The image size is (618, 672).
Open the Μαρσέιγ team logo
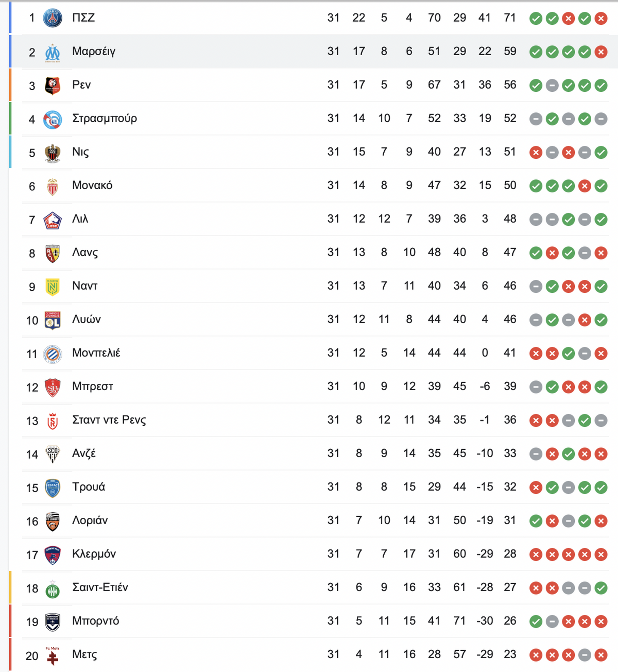click(x=53, y=52)
